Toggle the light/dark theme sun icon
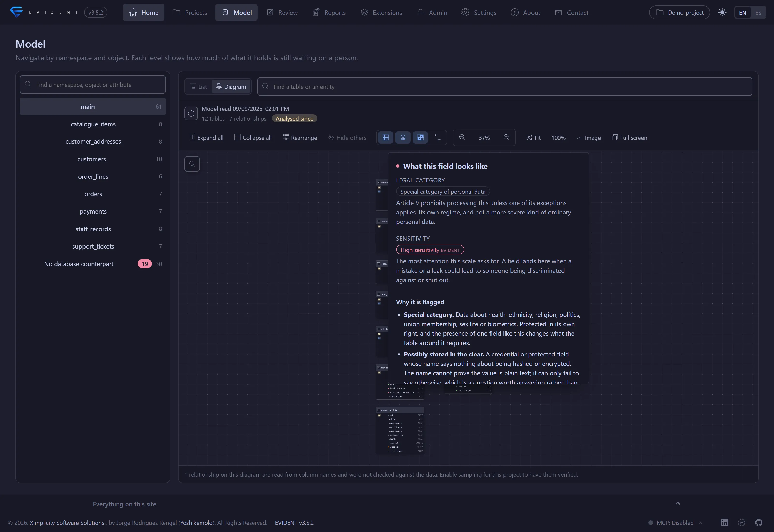Screen dimensions: 774x532 (722, 13)
